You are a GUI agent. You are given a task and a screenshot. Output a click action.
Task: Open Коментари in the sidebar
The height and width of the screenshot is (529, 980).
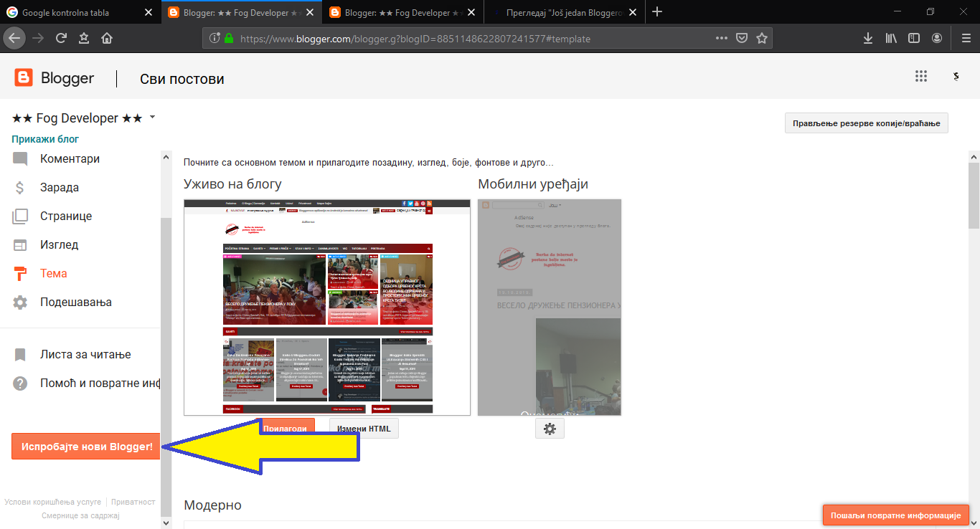point(70,158)
